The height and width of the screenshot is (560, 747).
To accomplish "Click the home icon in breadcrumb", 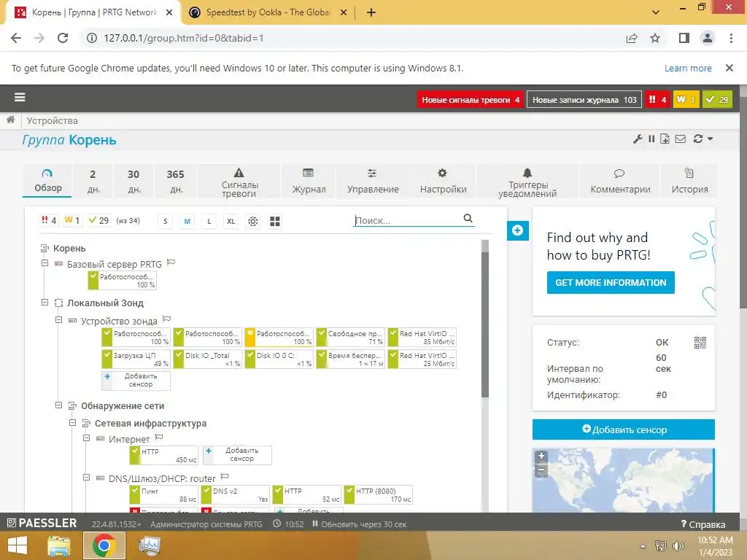I will (10, 120).
